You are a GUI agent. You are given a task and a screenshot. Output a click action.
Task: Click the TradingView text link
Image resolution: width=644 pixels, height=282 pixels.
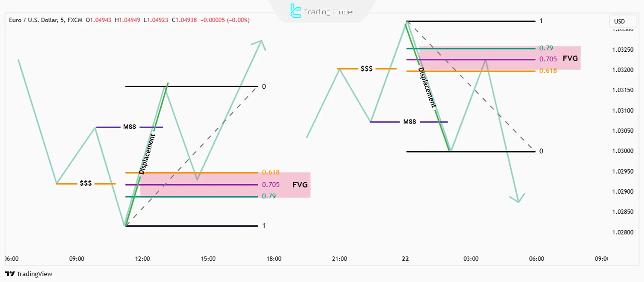point(35,274)
